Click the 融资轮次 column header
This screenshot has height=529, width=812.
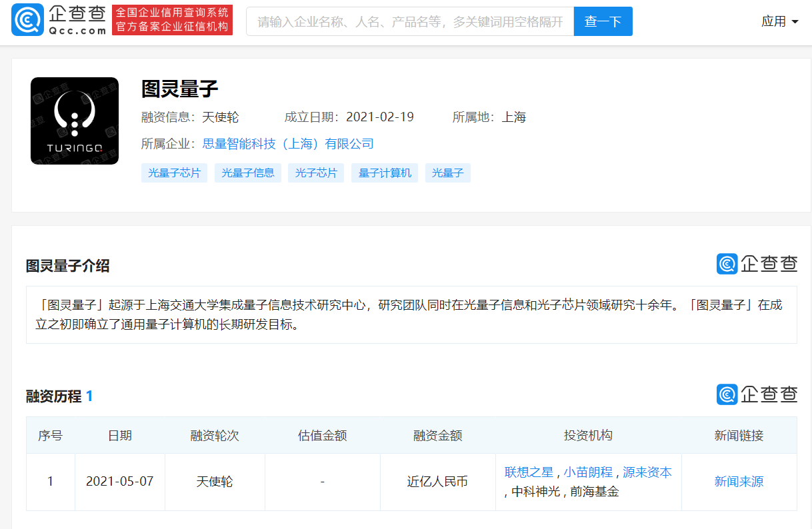click(x=215, y=436)
